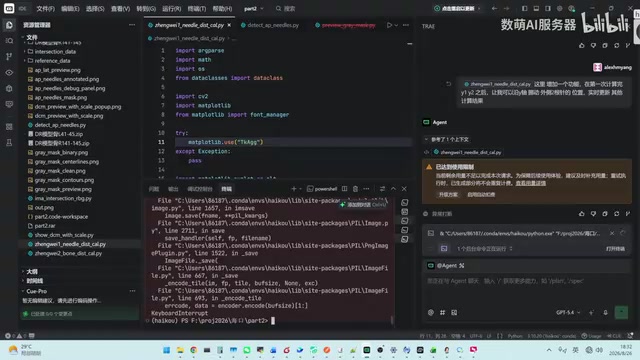Click the title bar search box

tap(285, 9)
